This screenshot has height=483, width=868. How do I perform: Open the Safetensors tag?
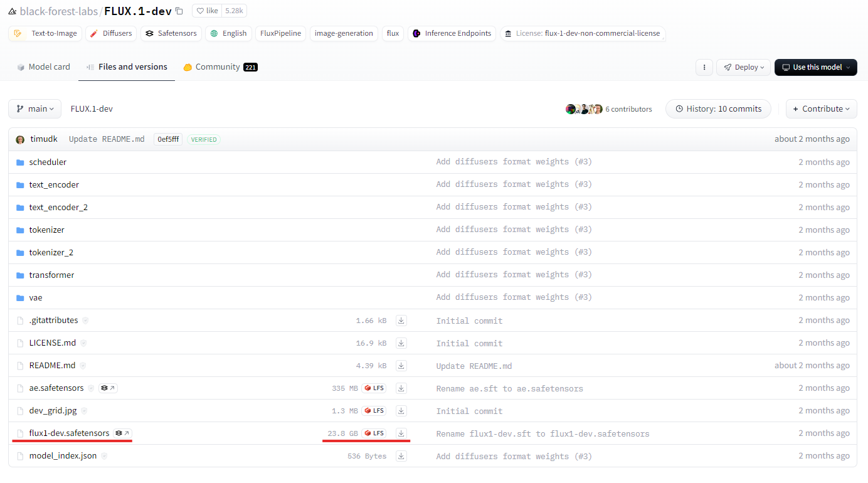171,33
